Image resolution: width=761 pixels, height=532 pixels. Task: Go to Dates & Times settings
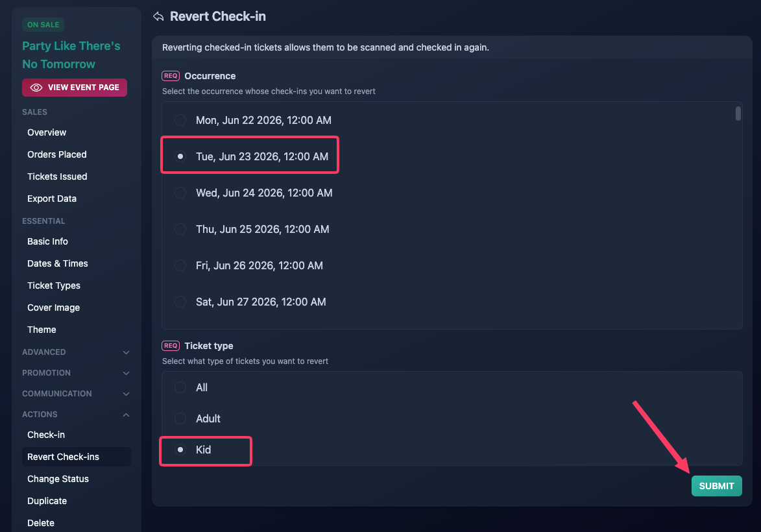(57, 263)
